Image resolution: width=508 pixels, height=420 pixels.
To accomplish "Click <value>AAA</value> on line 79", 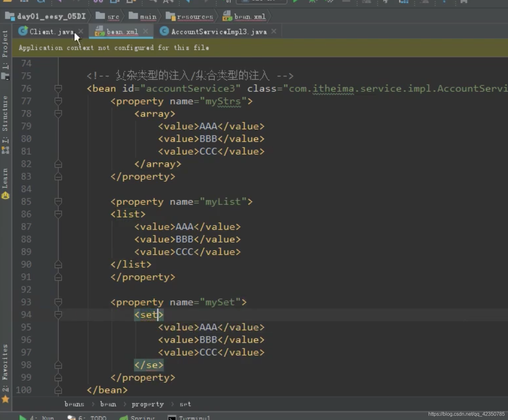I will [211, 126].
